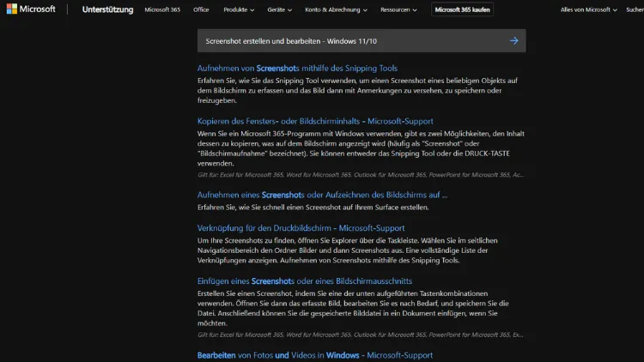Open the Suchen search option
This screenshot has height=362, width=644.
tap(635, 9)
